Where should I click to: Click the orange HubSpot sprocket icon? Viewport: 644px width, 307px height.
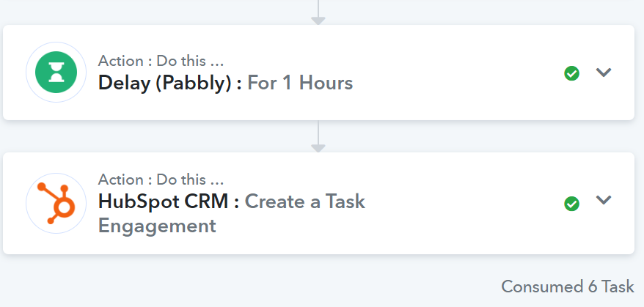(x=56, y=203)
